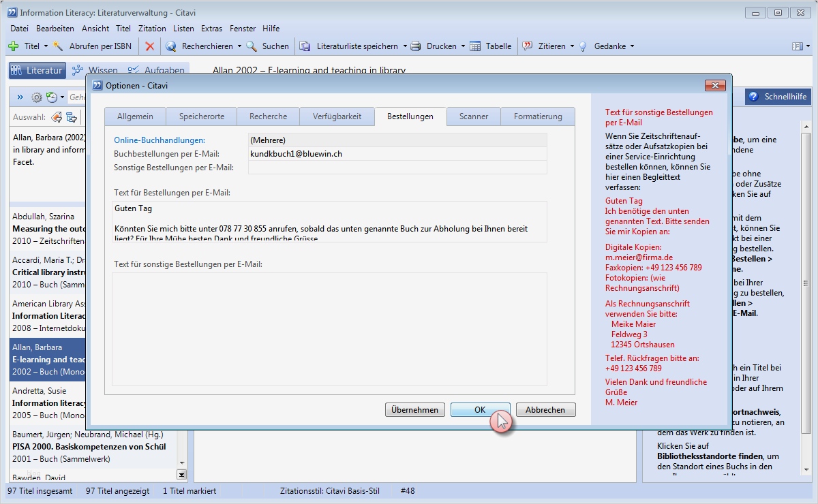The width and height of the screenshot is (818, 504).
Task: Click the second Auswahl selection icon
Action: [x=71, y=117]
